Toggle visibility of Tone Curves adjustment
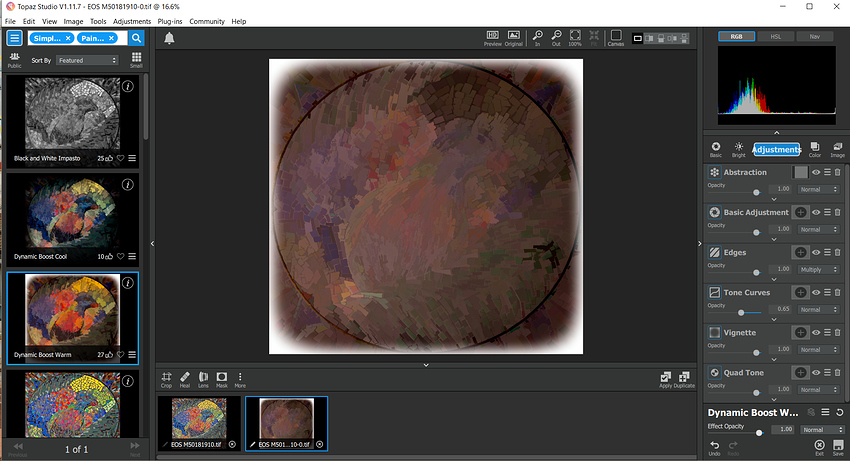The image size is (850, 461). (x=816, y=292)
